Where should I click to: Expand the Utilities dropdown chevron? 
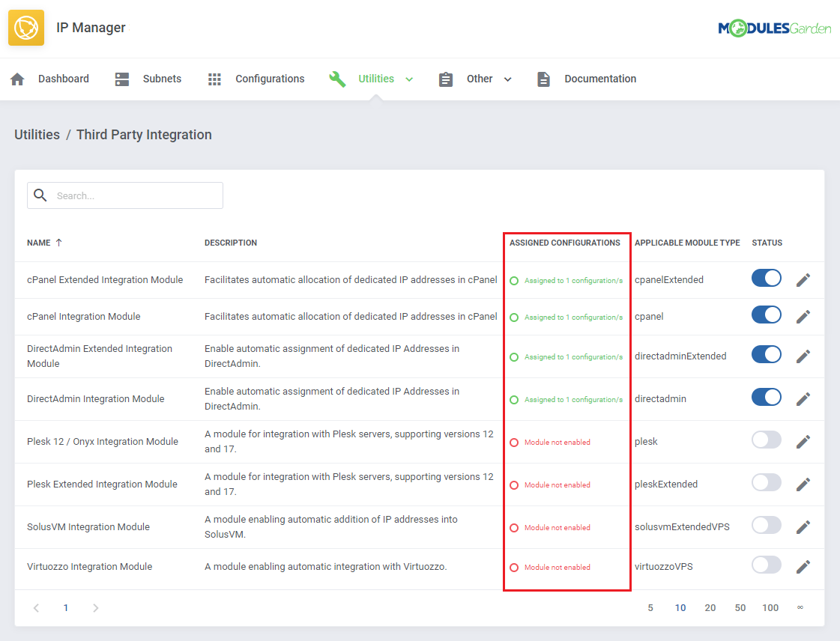(x=409, y=79)
